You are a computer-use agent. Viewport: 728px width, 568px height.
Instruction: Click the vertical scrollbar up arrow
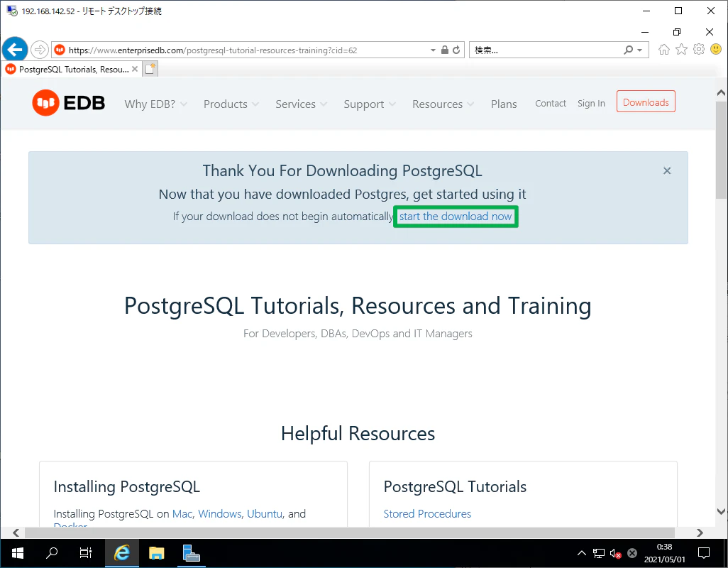point(721,93)
